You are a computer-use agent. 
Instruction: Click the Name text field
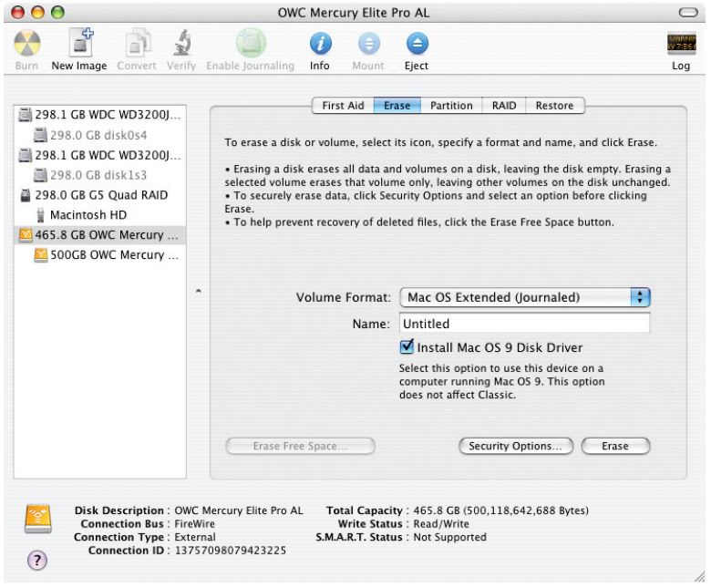[x=525, y=324]
